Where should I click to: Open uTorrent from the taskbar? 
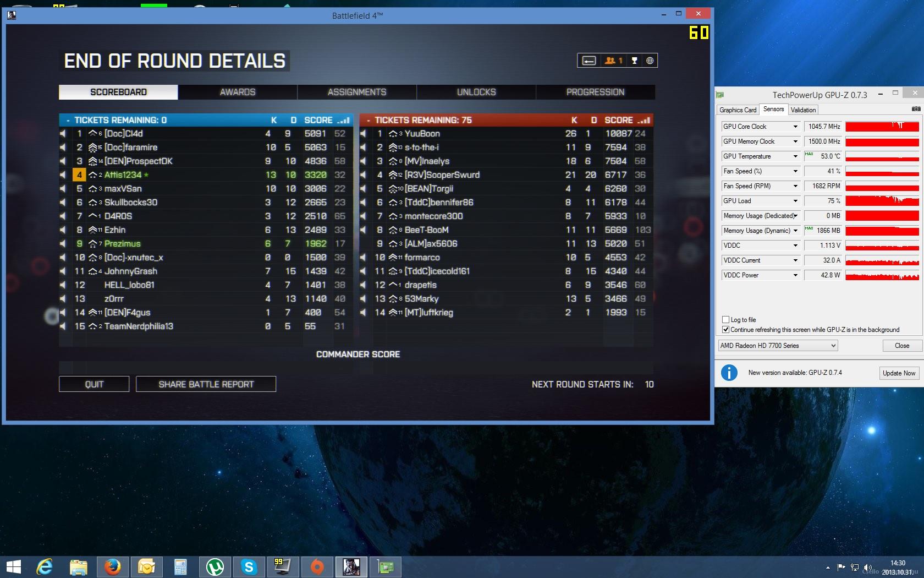click(x=215, y=567)
